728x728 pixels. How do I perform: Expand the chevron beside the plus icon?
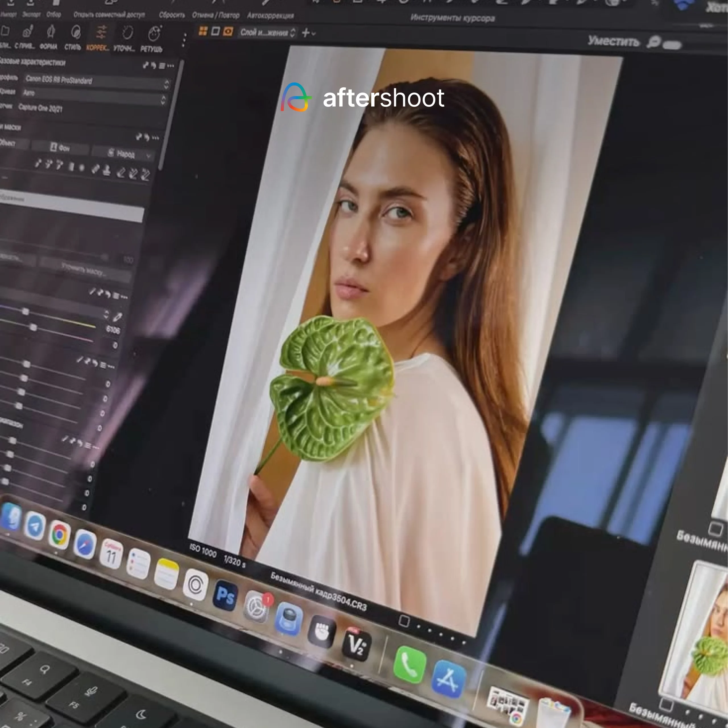pos(313,34)
